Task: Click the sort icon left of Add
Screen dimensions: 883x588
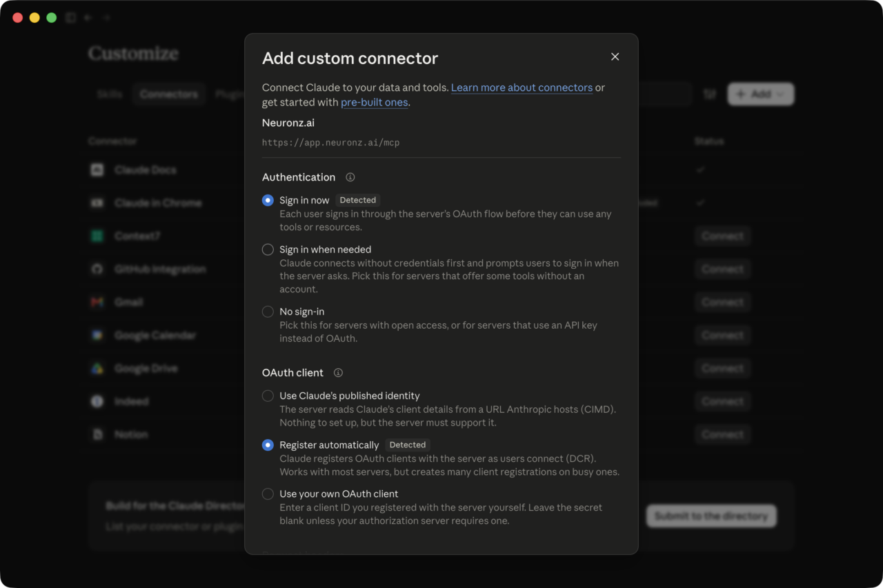Action: click(x=709, y=94)
